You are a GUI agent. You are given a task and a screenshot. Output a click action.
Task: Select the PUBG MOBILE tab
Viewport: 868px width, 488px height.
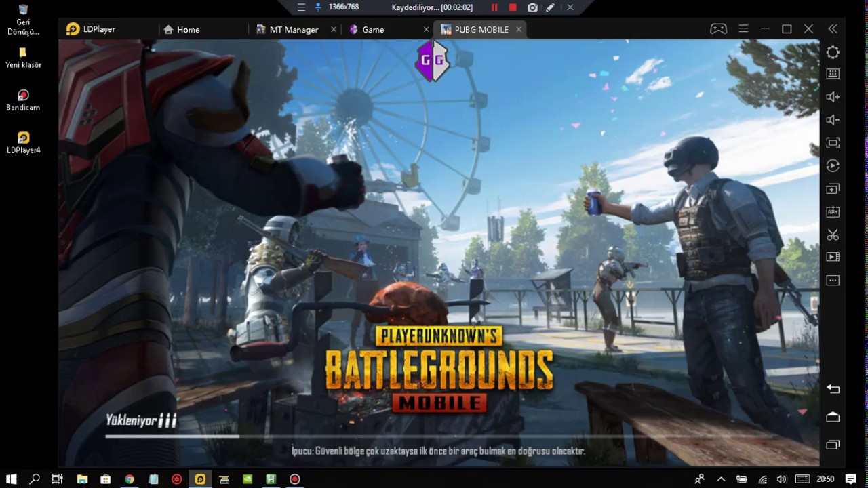click(475, 29)
